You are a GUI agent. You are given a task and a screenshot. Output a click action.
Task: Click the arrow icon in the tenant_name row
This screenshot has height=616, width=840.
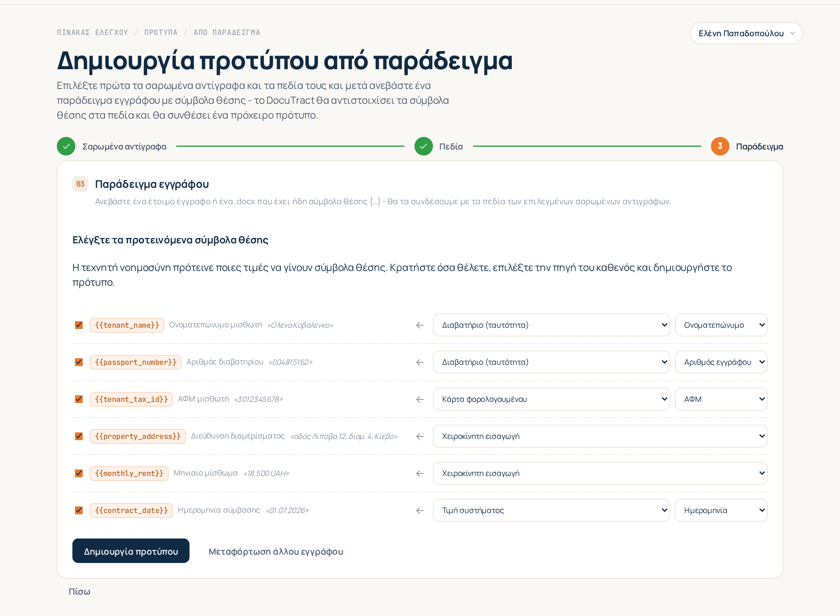tap(420, 325)
